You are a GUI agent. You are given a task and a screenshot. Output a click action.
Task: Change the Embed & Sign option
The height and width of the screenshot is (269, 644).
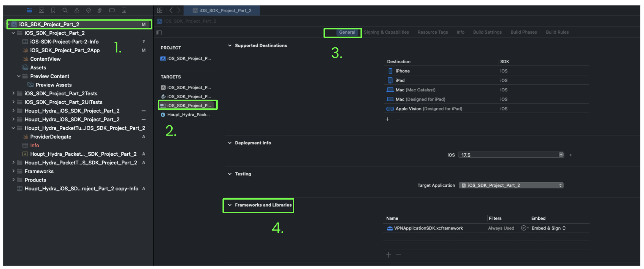tap(549, 228)
